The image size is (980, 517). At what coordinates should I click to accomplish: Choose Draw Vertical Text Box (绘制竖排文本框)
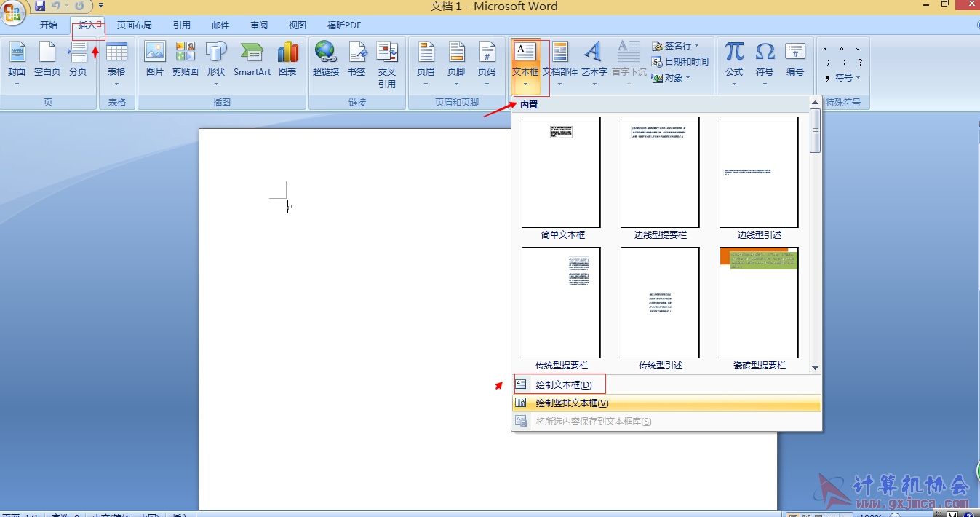click(666, 403)
